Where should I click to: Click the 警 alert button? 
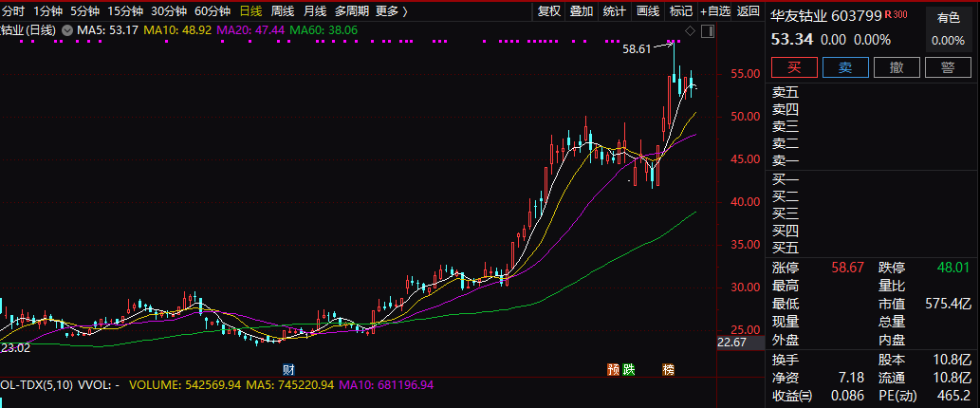pos(947,66)
